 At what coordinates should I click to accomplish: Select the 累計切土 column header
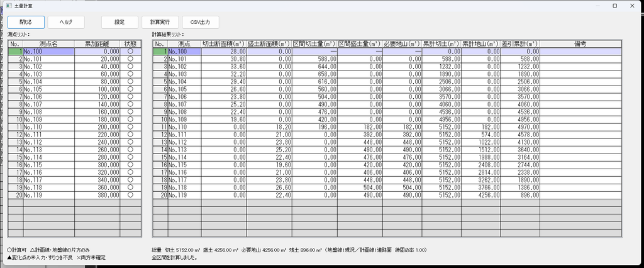coord(441,43)
